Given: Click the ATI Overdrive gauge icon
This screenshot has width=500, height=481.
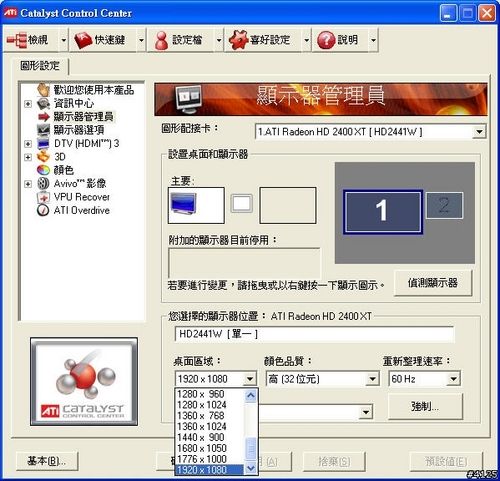Looking at the screenshot, I should pyautogui.click(x=43, y=210).
